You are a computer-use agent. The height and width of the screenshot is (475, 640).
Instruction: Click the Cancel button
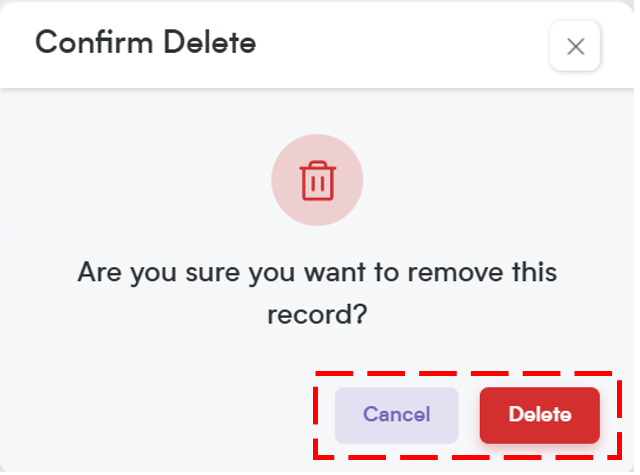click(x=396, y=415)
